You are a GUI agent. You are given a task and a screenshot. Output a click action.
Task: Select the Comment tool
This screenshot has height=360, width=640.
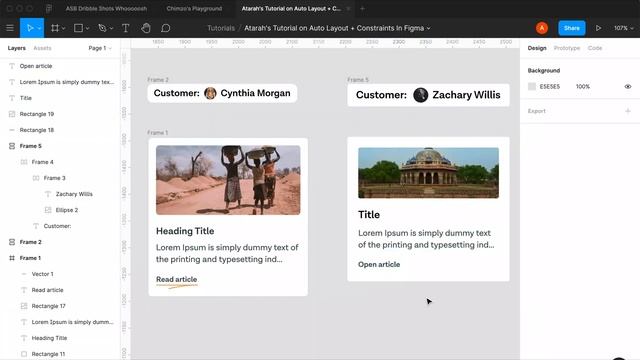tap(165, 28)
